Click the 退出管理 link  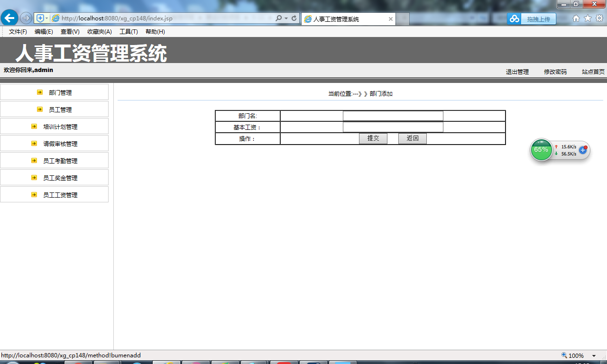pos(517,72)
